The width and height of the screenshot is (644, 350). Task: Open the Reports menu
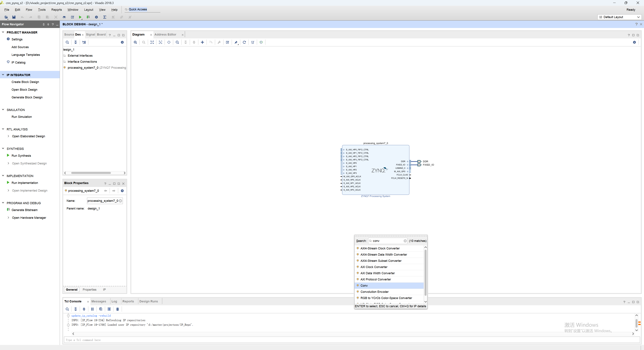(56, 10)
